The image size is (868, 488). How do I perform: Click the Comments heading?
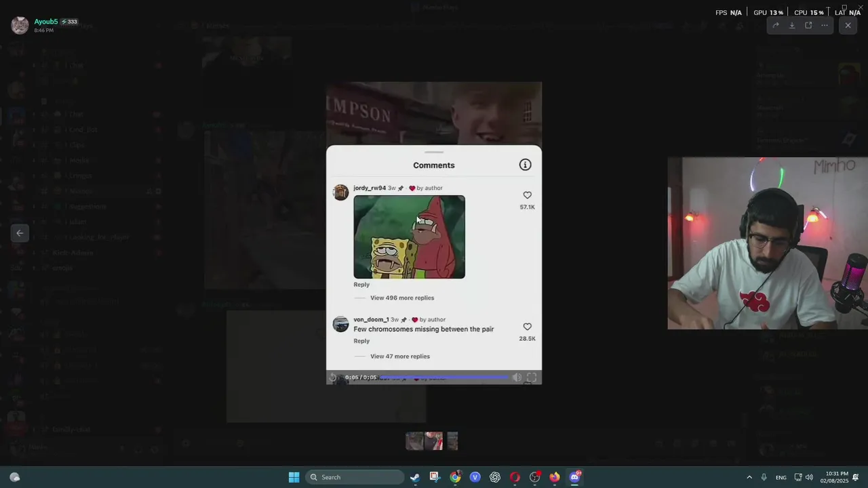(x=434, y=165)
